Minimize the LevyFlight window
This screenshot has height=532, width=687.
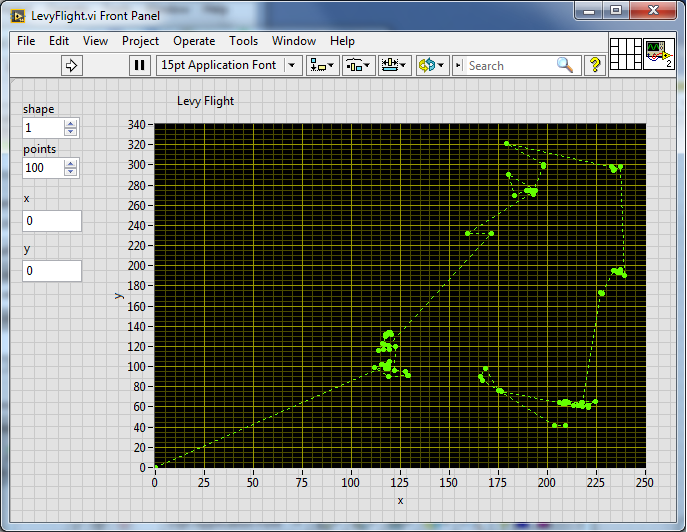coord(589,11)
